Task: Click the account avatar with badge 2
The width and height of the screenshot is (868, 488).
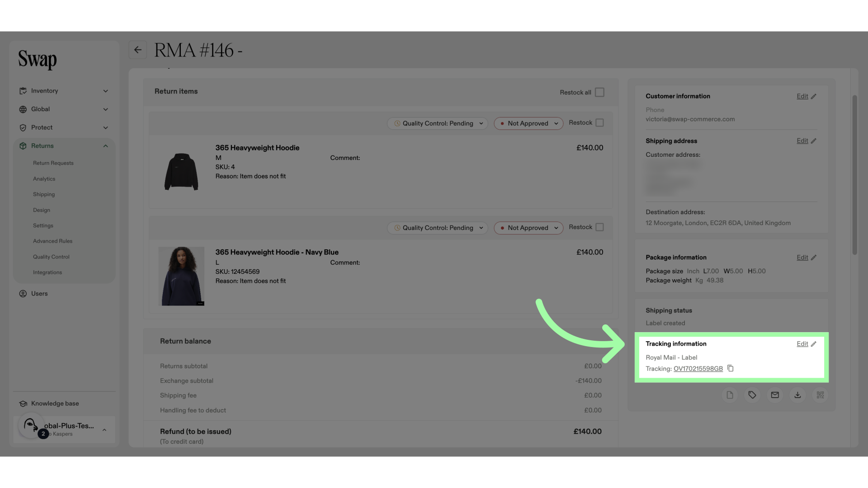Action: 31,426
